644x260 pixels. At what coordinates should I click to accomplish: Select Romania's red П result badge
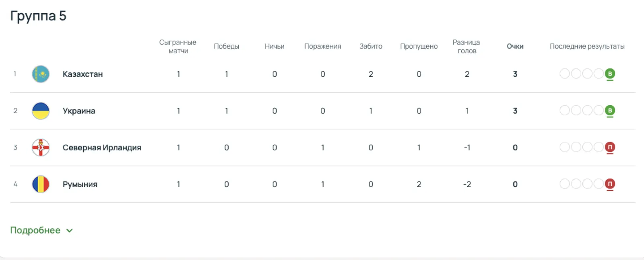click(610, 184)
